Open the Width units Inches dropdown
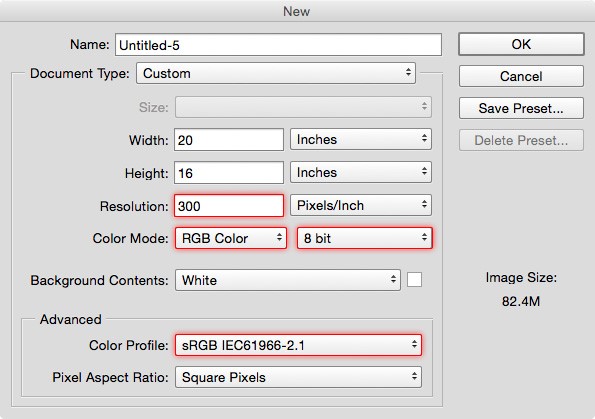The image size is (595, 419). pos(361,139)
